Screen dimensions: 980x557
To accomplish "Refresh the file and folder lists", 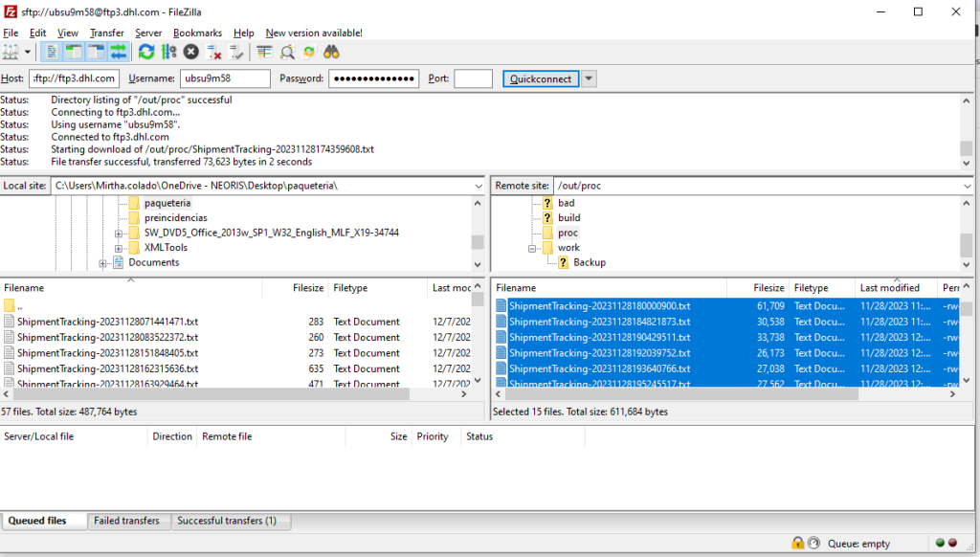I will pyautogui.click(x=146, y=52).
